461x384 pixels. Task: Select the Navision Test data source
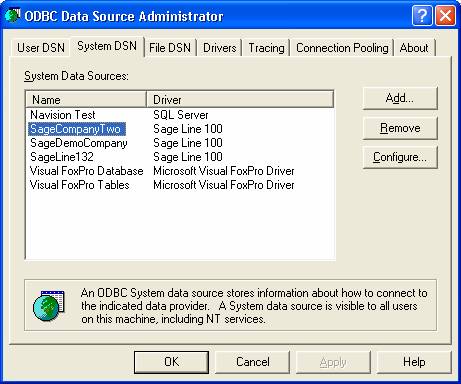[63, 115]
